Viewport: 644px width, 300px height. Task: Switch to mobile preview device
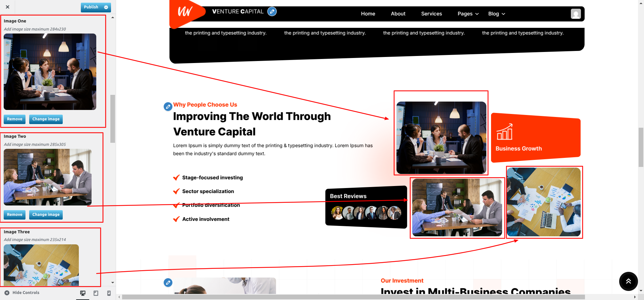[x=109, y=293]
